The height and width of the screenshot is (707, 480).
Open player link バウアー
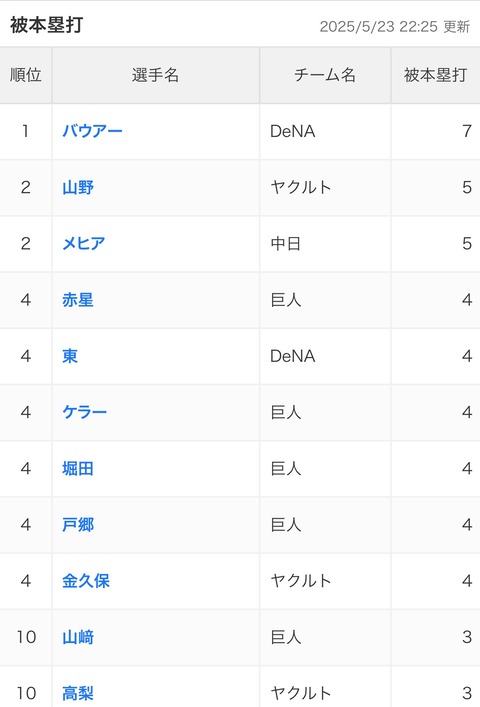pos(92,131)
